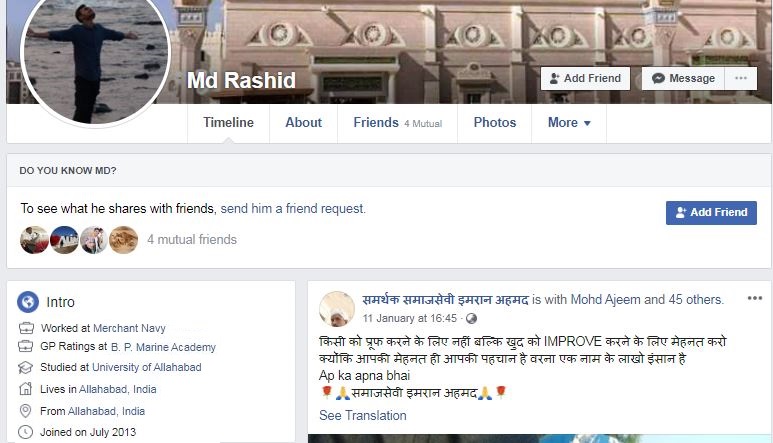Click the blue Add Friend button
773x443 pixels.
coord(711,212)
